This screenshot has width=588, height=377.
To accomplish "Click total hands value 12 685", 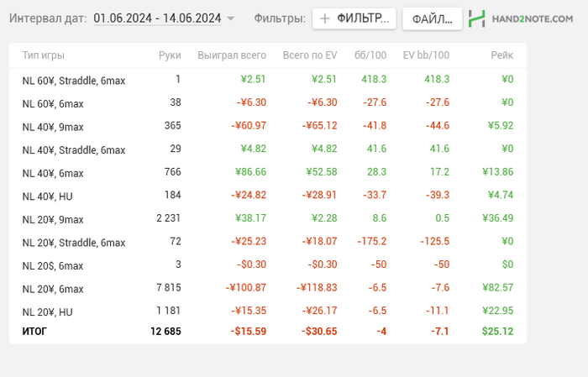I will [165, 332].
